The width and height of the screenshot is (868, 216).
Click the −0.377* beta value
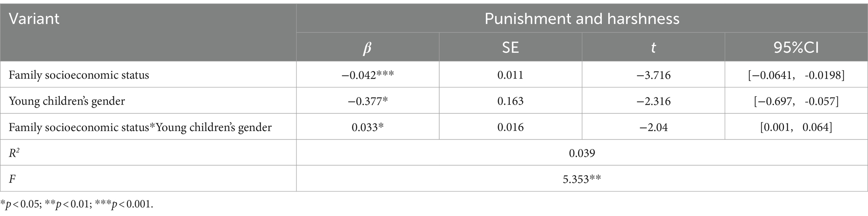tap(367, 101)
